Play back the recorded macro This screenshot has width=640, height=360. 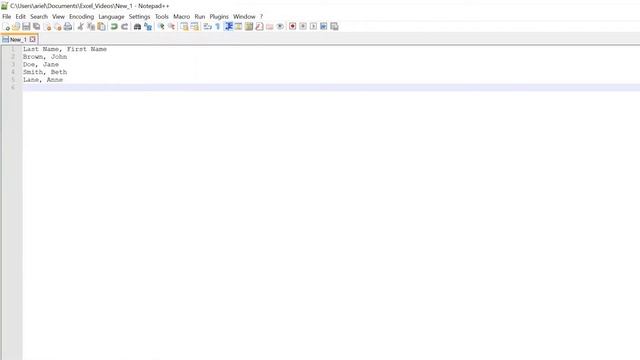coord(313,27)
